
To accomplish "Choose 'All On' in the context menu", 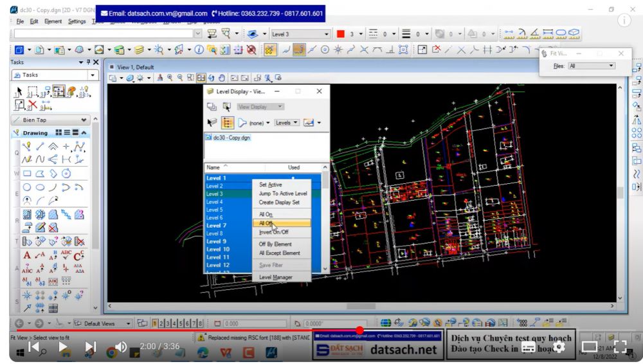I will pyautogui.click(x=282, y=214).
